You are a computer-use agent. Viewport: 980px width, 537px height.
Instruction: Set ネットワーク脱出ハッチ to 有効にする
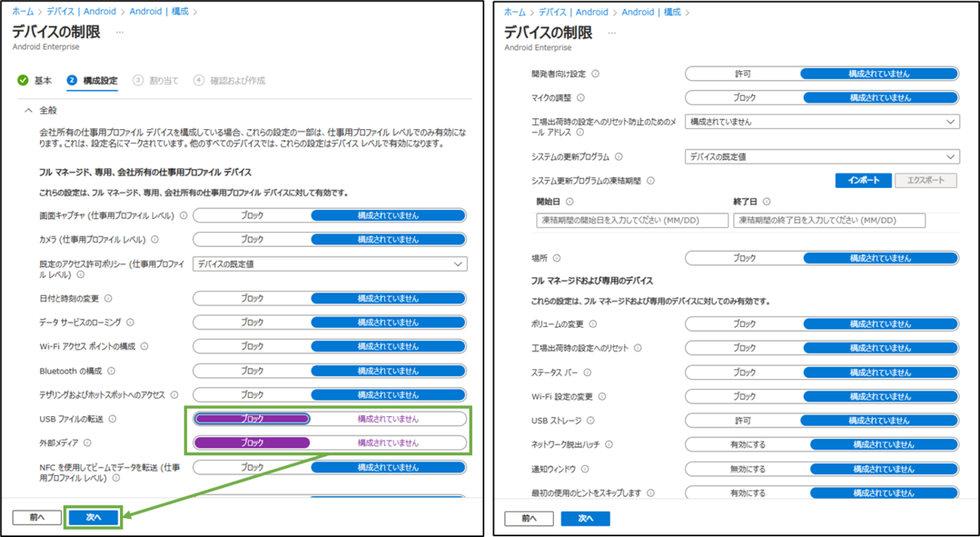(x=748, y=445)
